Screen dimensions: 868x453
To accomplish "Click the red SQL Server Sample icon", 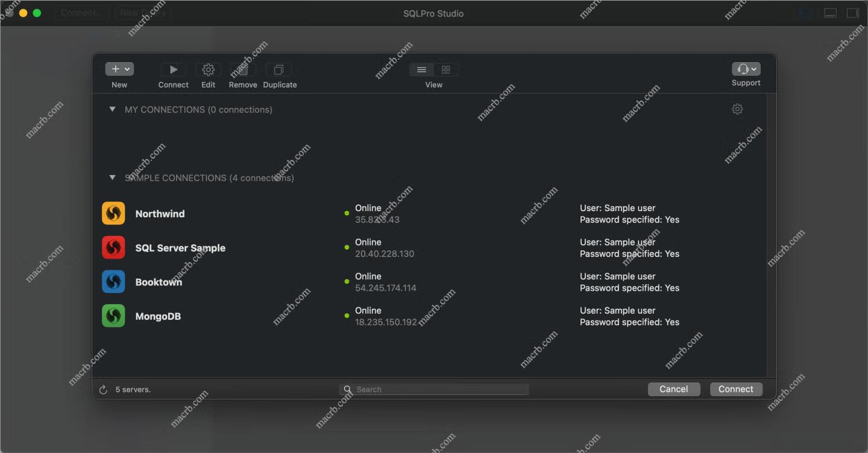I will [113, 247].
